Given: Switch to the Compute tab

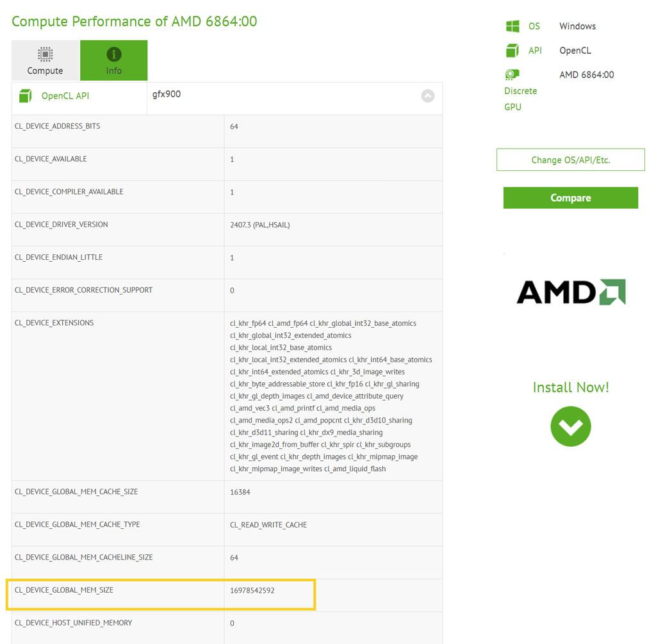Looking at the screenshot, I should (45, 61).
